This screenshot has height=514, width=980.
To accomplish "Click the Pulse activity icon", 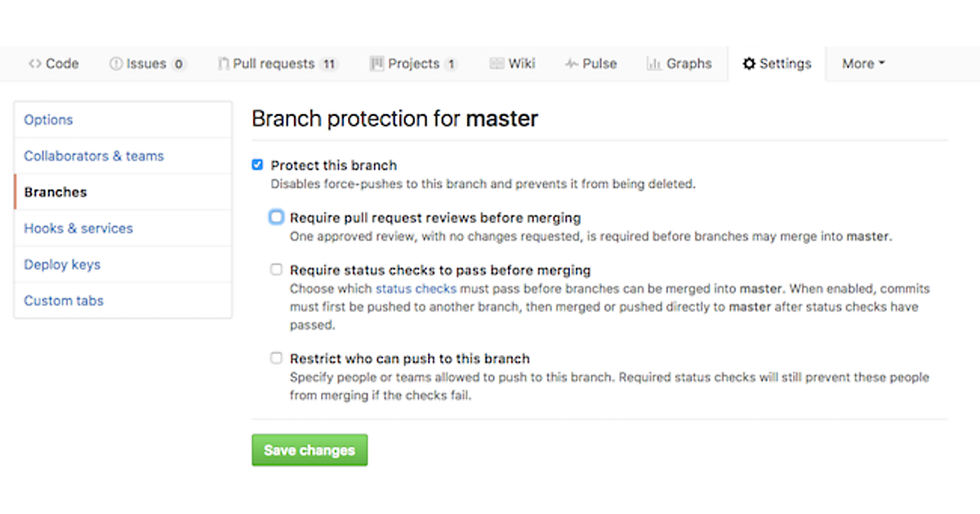I will [571, 64].
